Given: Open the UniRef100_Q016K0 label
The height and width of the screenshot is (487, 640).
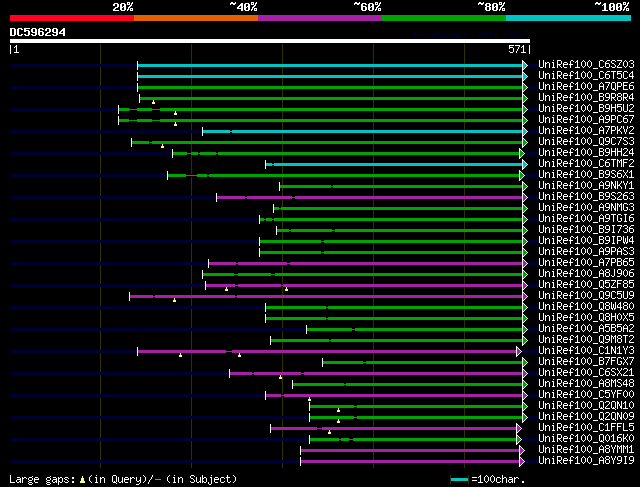Looking at the screenshot, I should click(586, 439).
